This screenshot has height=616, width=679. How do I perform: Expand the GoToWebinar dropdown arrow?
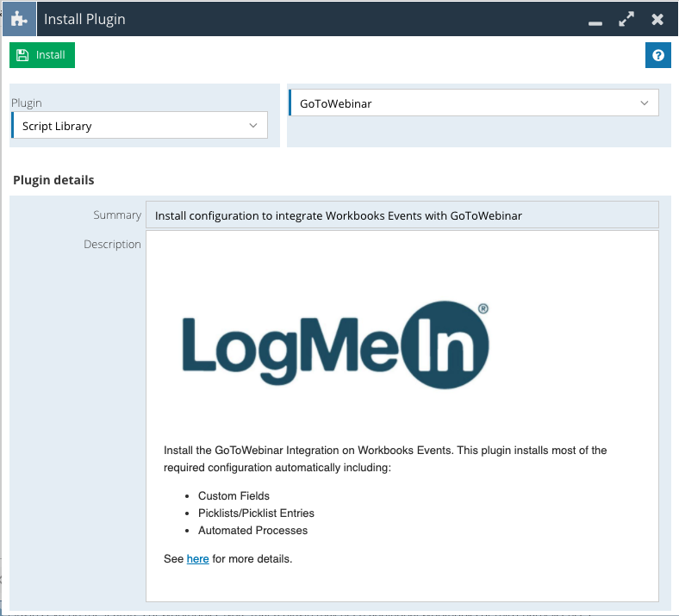tap(645, 103)
